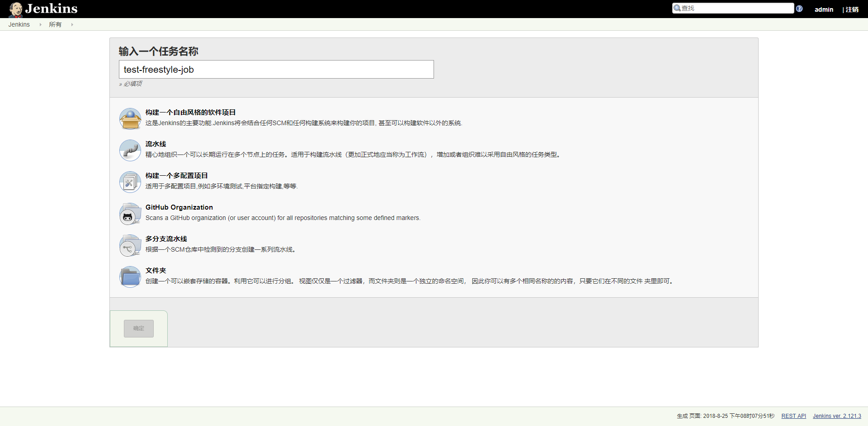
Task: Select the multi-configuration project icon
Action: pos(130,182)
